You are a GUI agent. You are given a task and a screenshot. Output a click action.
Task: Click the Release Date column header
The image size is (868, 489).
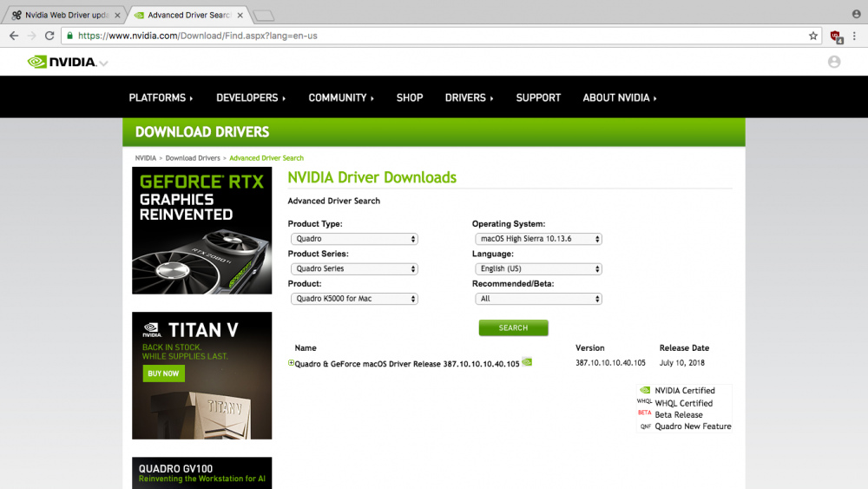pos(684,347)
